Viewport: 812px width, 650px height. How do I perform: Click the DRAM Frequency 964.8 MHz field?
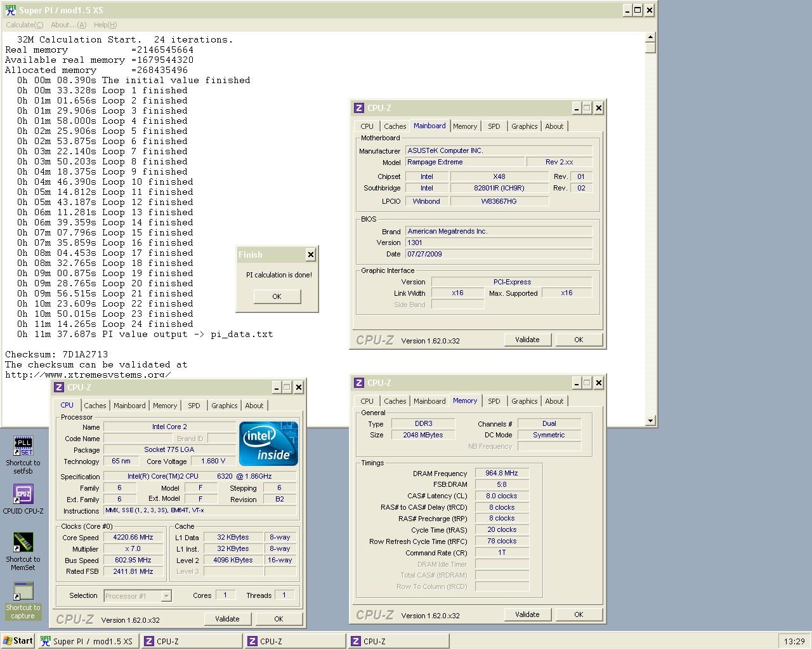pos(502,474)
